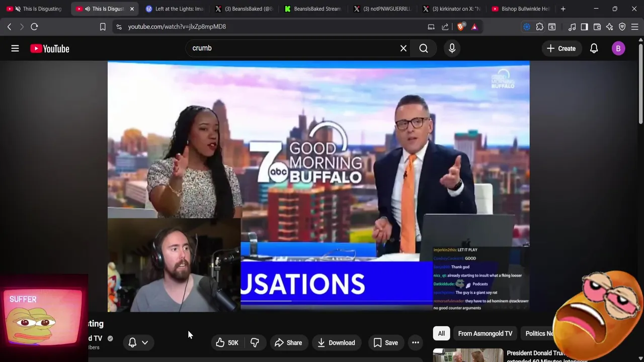
Task: Share this page from the address bar
Action: point(445,27)
